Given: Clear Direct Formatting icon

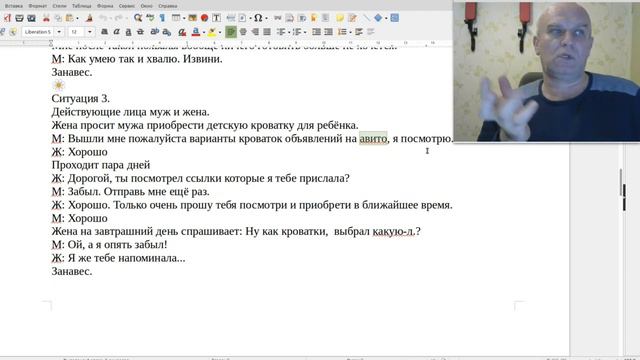Looking at the screenshot, I should pos(182,32).
